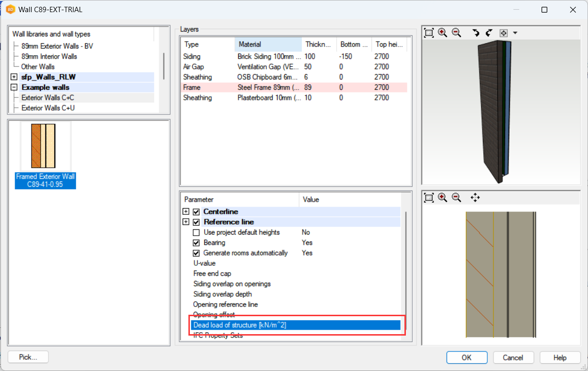The image size is (588, 371).
Task: Select Exterior Walls C+U tree item
Action: (48, 108)
